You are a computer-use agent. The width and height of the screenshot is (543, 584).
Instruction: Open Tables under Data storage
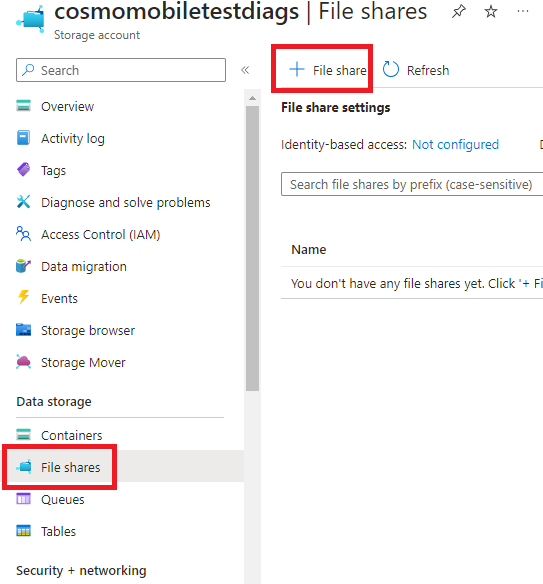pos(58,531)
